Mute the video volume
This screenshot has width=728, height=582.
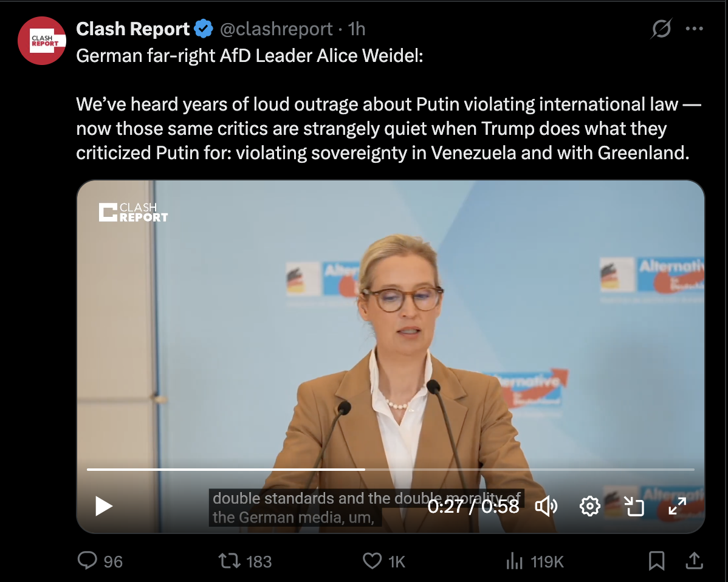click(546, 506)
